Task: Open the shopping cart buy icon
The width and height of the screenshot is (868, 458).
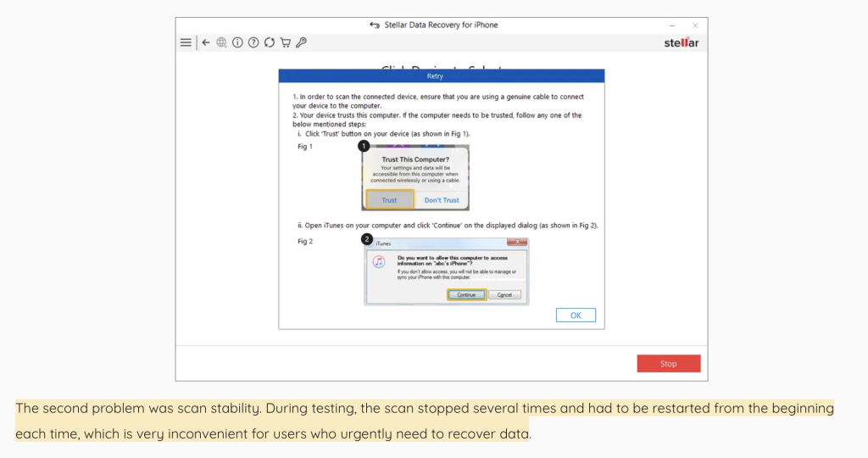Action: (286, 42)
